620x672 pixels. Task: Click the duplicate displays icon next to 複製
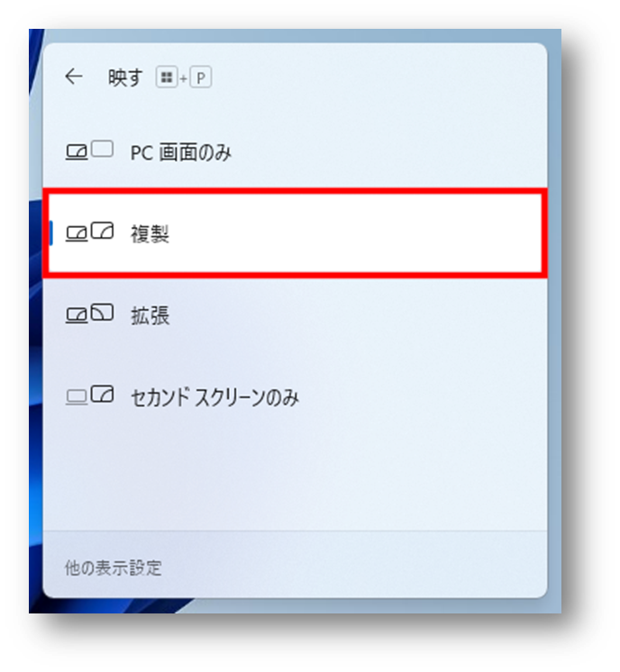tap(89, 232)
